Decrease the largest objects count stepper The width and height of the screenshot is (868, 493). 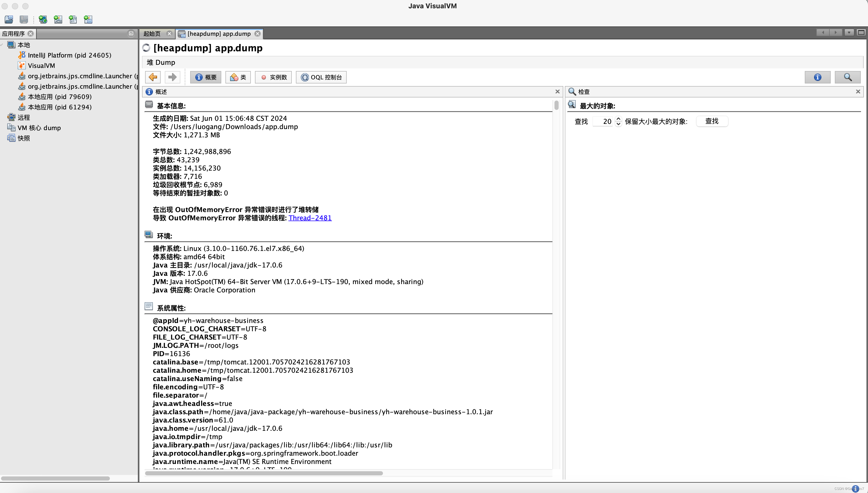(x=618, y=124)
